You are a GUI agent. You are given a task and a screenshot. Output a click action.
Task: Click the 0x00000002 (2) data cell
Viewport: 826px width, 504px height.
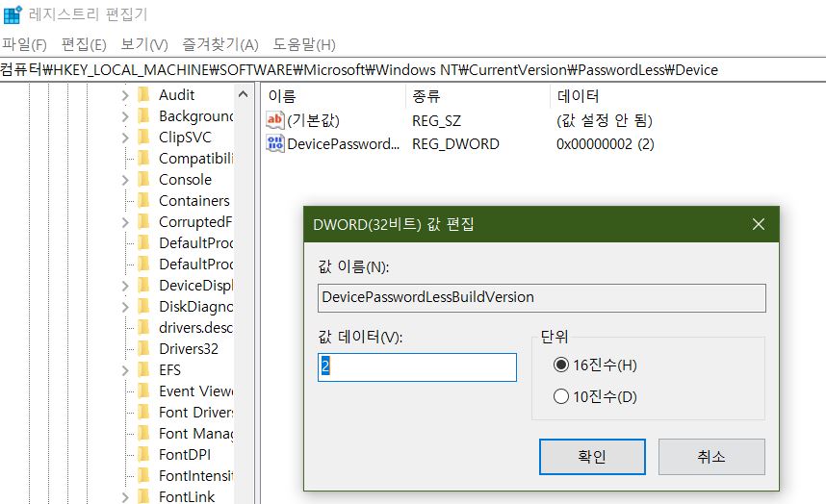606,143
